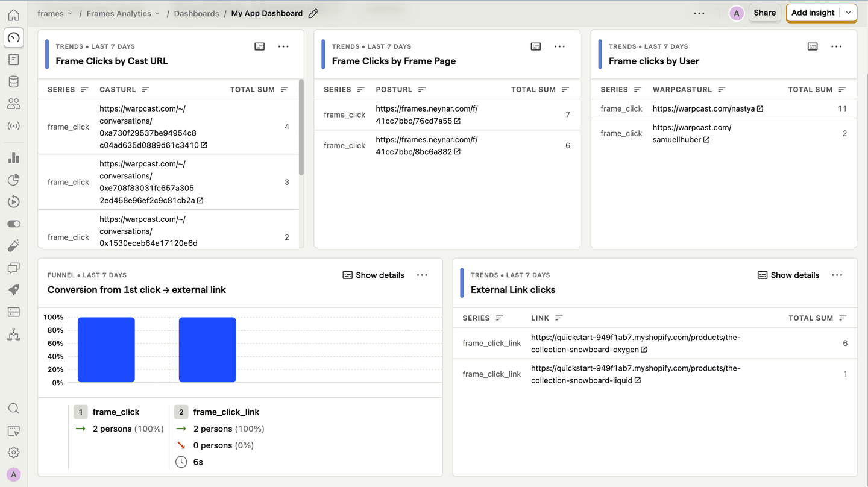Open external link icon beside warpcast.com/nastya
Image resolution: width=868 pixels, height=487 pixels.
tap(760, 109)
